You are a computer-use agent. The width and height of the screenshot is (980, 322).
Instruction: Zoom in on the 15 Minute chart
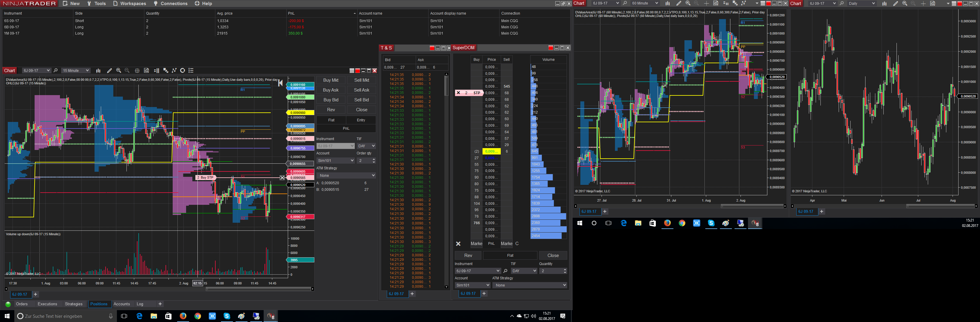coord(119,71)
